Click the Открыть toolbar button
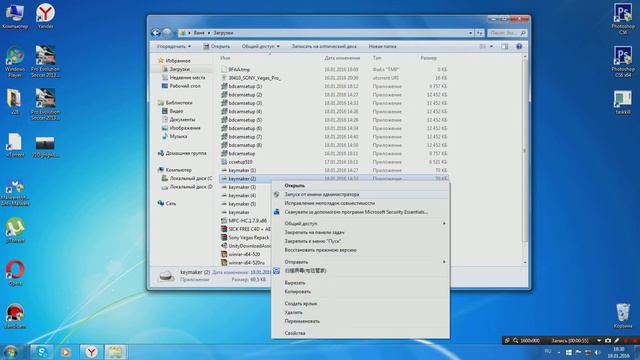Viewport: 640px width, 360px height. tap(217, 47)
